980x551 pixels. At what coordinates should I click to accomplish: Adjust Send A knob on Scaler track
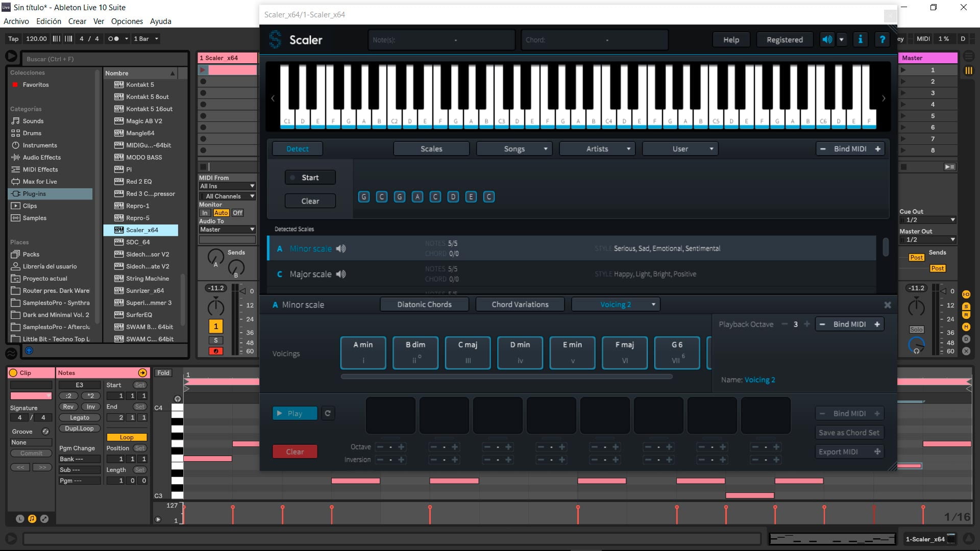(215, 257)
